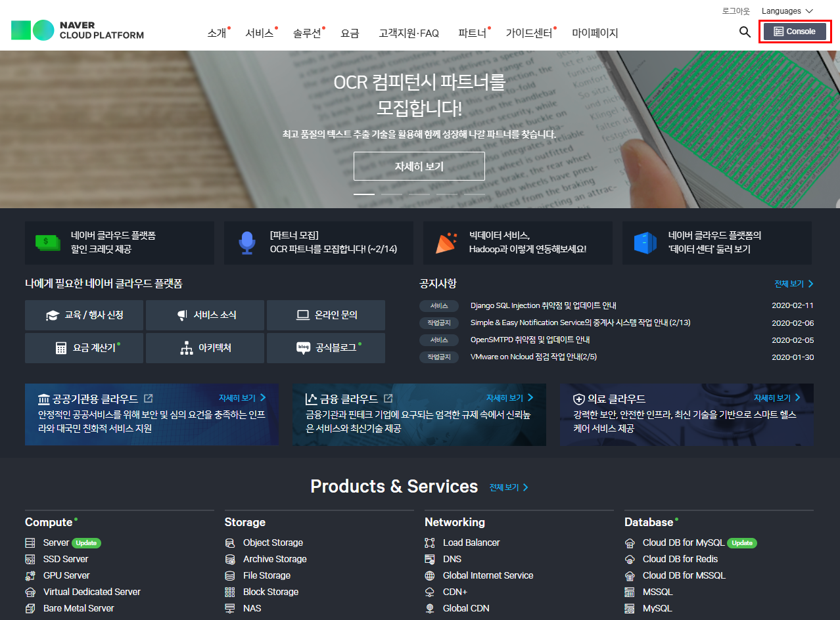Click the SSD Server icon
840x620 pixels.
click(x=30, y=560)
